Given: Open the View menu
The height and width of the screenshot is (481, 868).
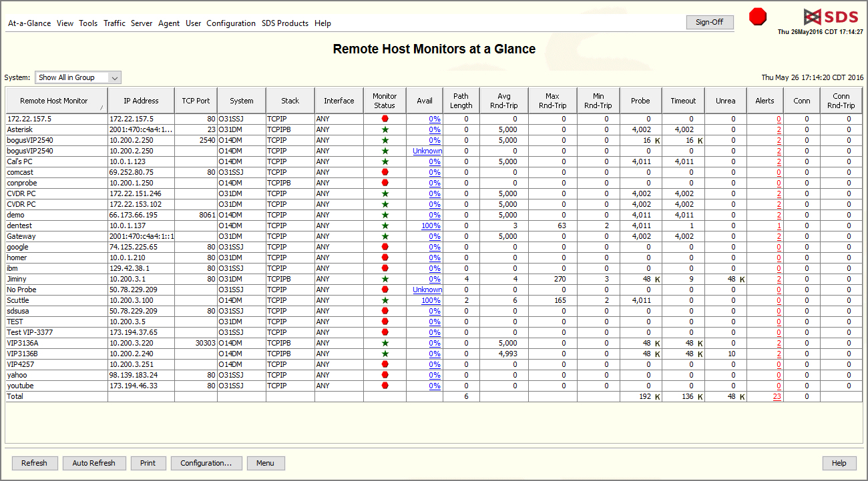Looking at the screenshot, I should [65, 23].
